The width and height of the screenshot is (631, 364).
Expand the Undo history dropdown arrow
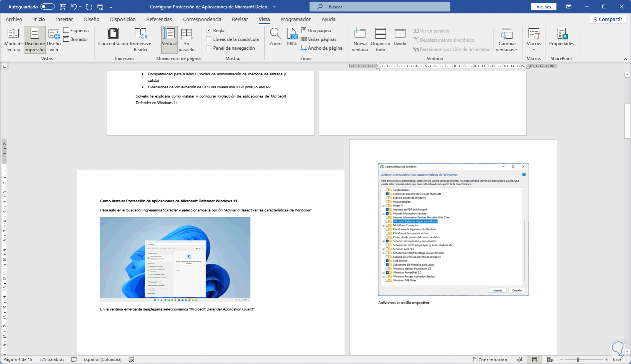point(81,7)
